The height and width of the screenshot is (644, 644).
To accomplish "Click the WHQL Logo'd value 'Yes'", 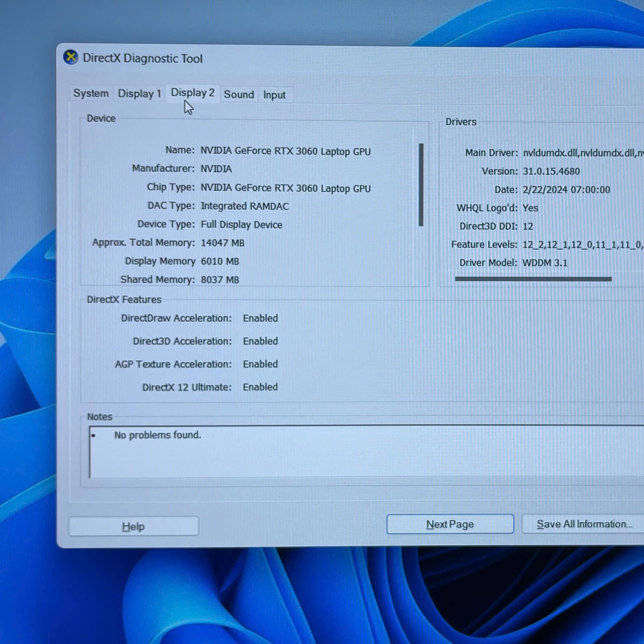I will tap(530, 208).
